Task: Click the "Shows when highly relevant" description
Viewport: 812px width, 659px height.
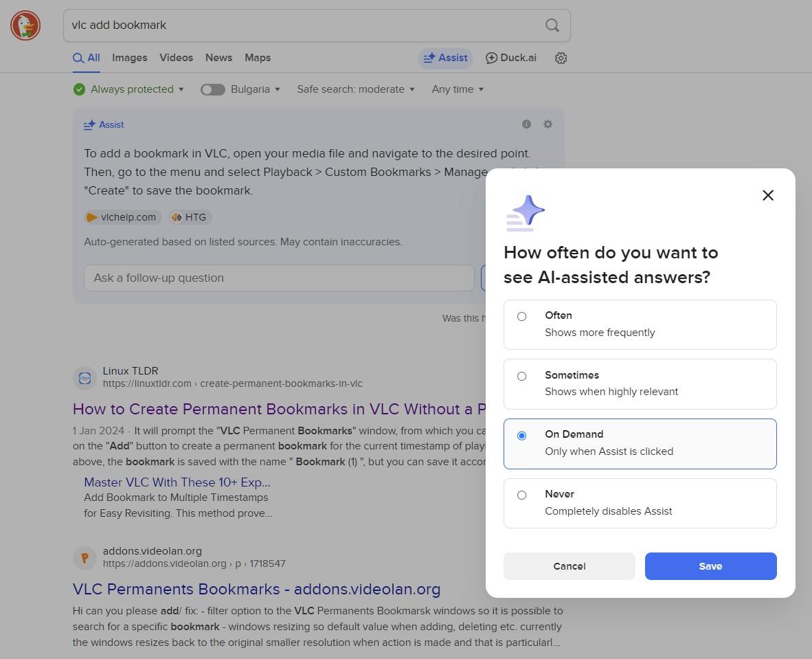Action: point(611,392)
